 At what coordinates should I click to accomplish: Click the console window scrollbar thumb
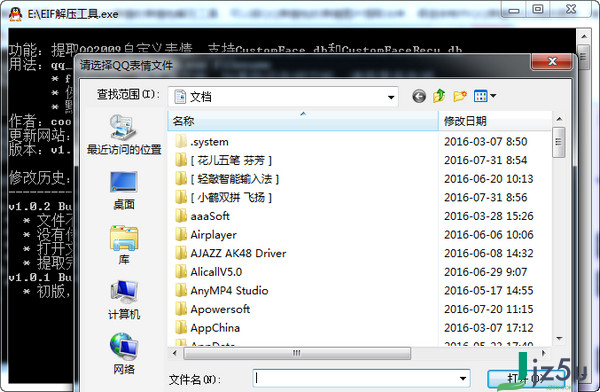tap(584, 57)
